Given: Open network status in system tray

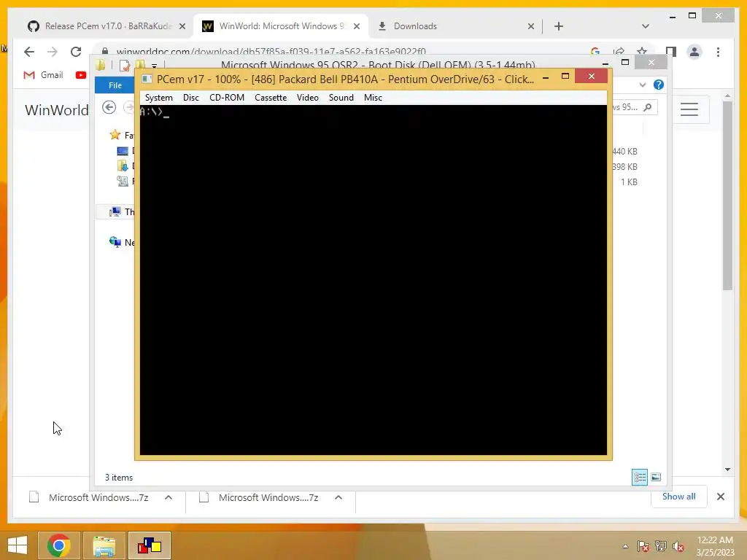Looking at the screenshot, I should click(x=660, y=546).
